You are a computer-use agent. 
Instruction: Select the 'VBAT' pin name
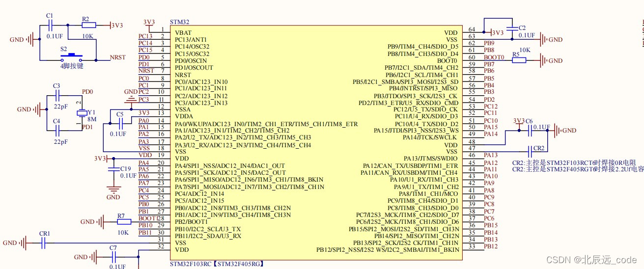point(183,32)
